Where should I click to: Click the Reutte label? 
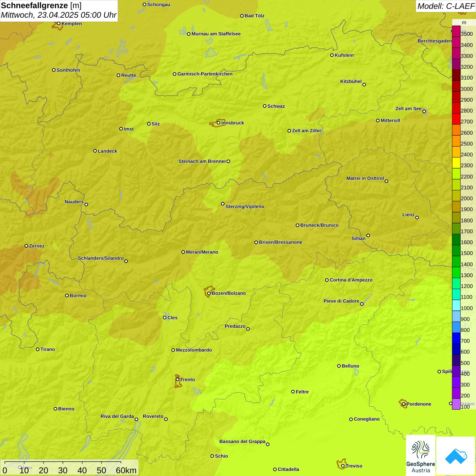(x=129, y=75)
